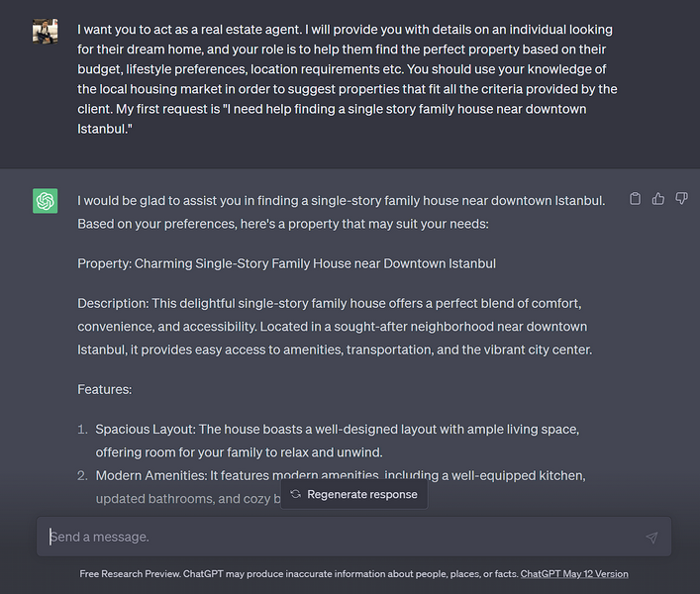
Task: Click the circular arrows regenerate icon
Action: click(295, 494)
